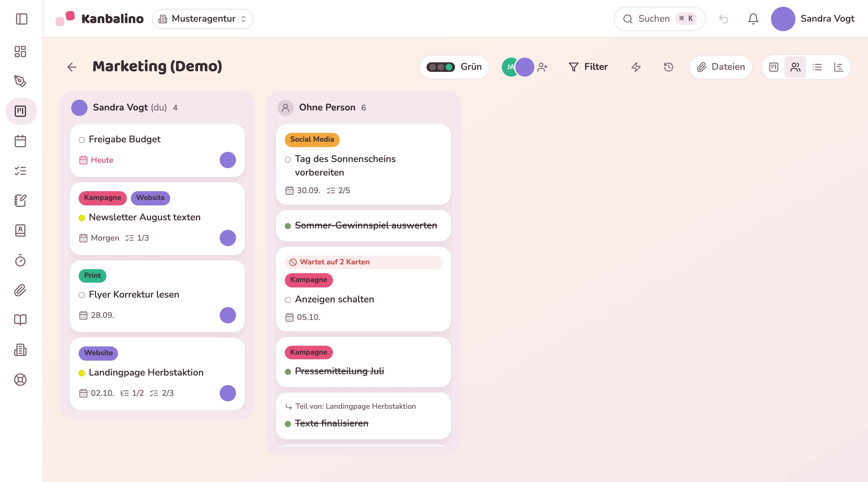Open the time tracking stopwatch icon

click(20, 260)
